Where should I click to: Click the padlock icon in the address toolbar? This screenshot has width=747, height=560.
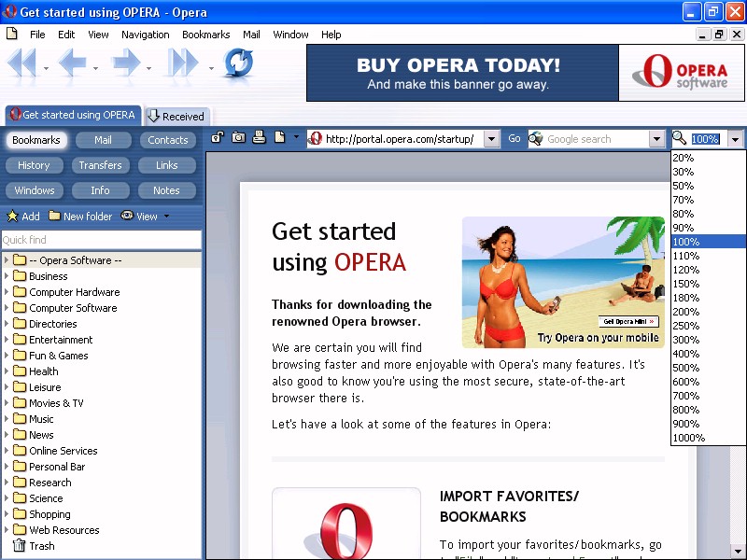tap(218, 137)
